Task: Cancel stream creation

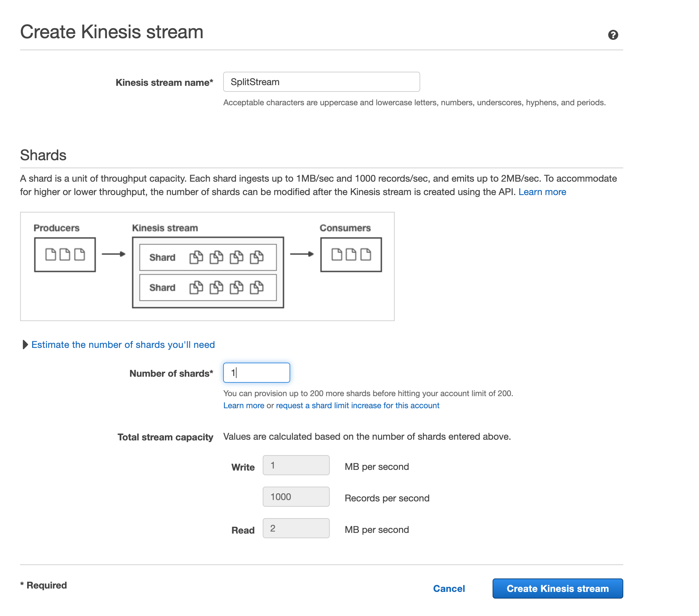Action: 449,588
